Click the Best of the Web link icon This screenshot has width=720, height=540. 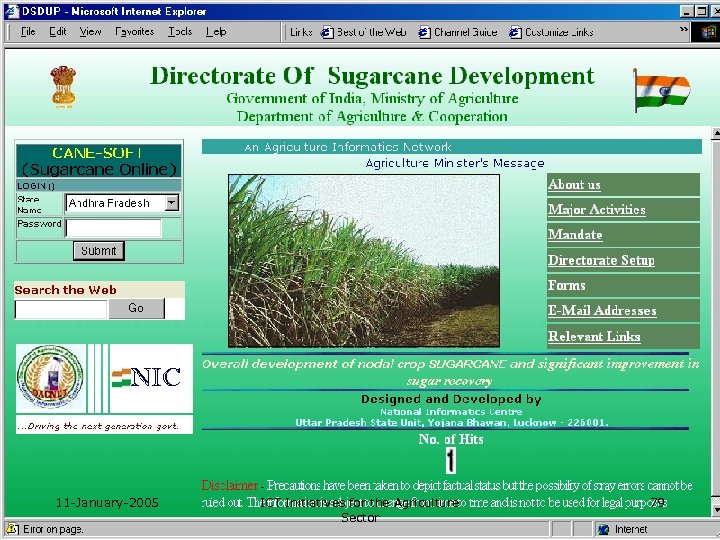(327, 32)
